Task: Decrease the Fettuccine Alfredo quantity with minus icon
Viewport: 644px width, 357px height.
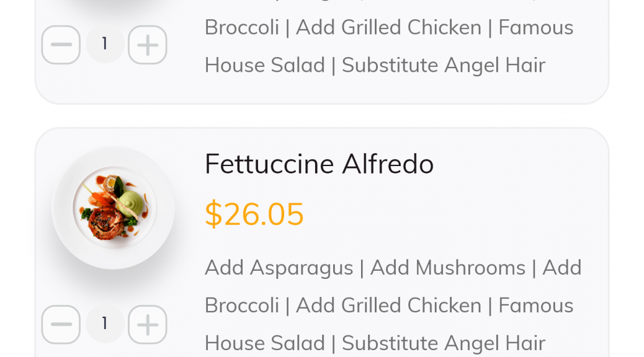Action: (x=61, y=324)
